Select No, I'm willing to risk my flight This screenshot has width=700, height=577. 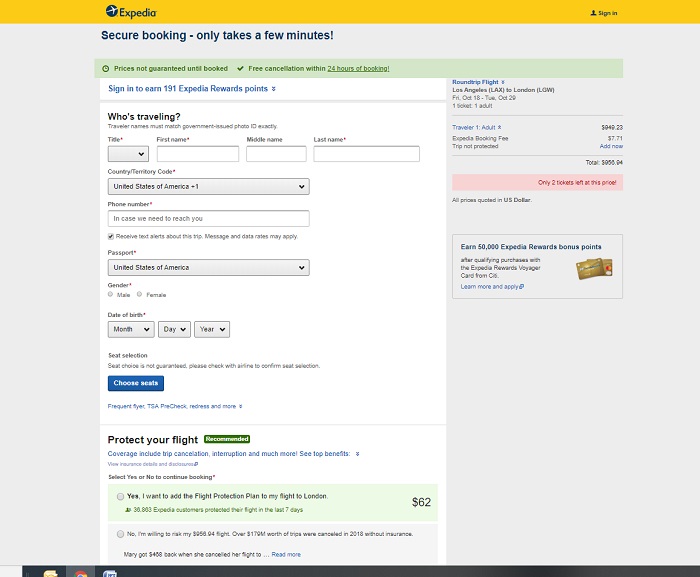[x=121, y=534]
